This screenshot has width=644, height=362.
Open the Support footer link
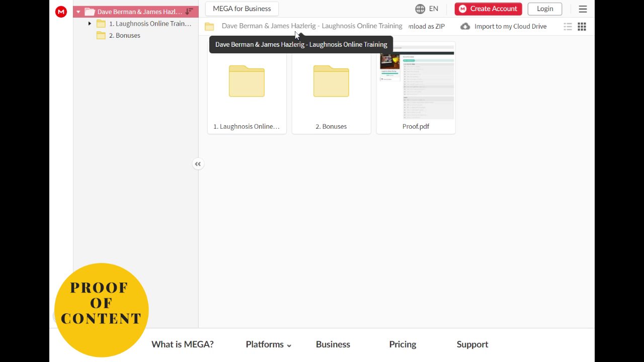click(472, 344)
